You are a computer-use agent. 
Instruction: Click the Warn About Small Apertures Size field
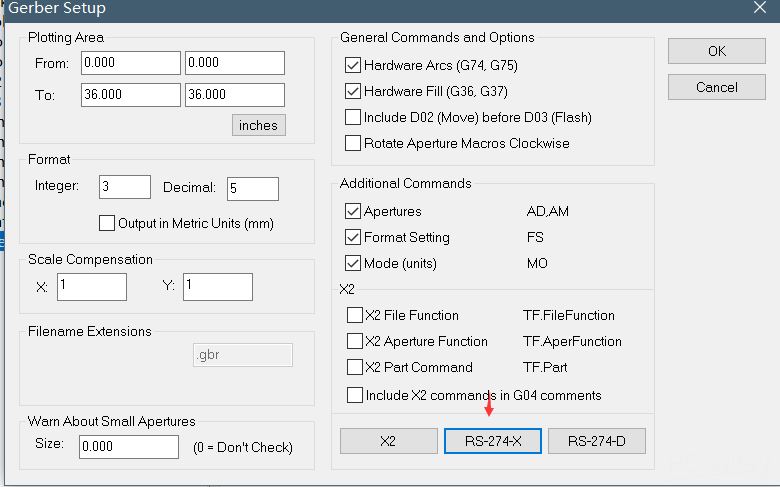pyautogui.click(x=129, y=447)
